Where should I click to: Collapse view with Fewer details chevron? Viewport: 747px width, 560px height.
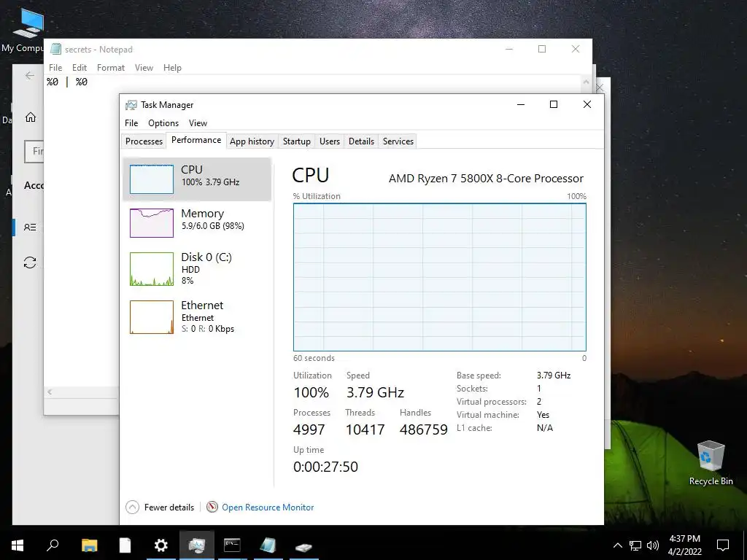click(x=133, y=507)
